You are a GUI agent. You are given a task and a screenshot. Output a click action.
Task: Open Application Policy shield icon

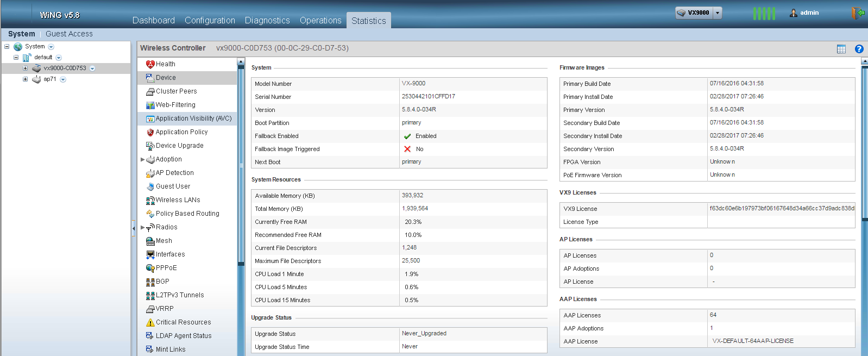click(150, 132)
